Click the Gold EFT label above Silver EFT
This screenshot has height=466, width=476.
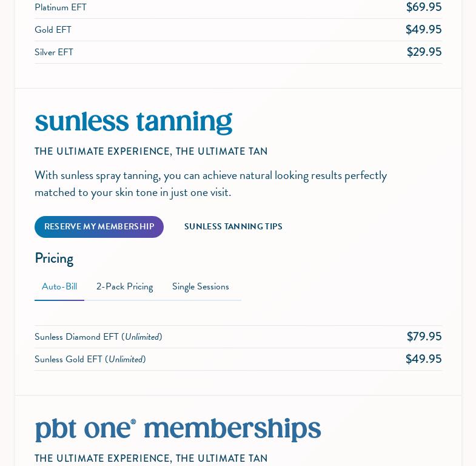[x=53, y=30]
